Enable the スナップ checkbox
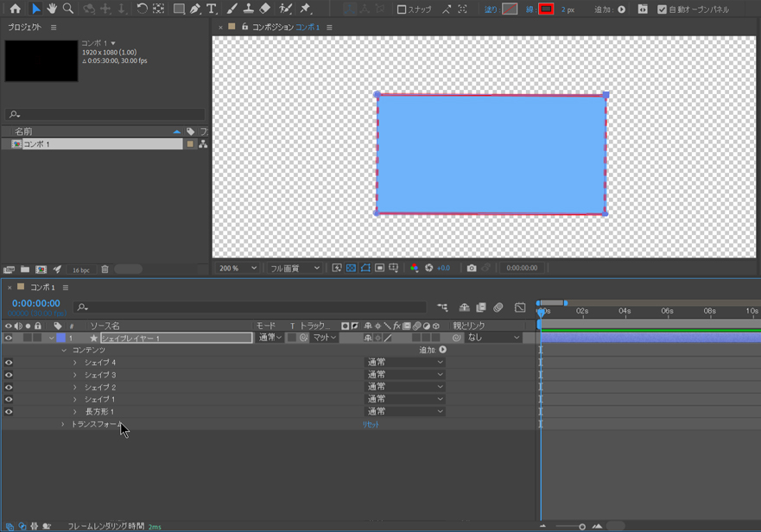Viewport: 761px width, 532px height. (x=402, y=9)
